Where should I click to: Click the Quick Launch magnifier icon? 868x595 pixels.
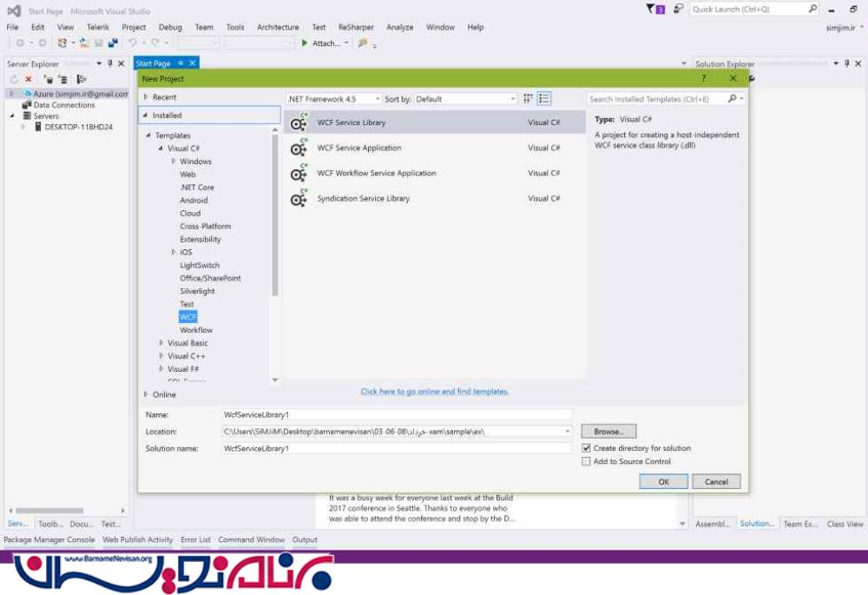pos(812,9)
